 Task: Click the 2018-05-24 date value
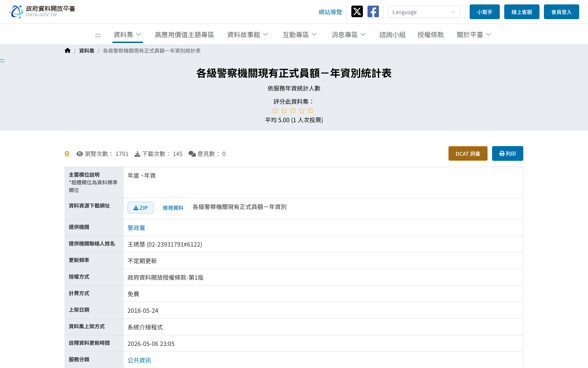tap(143, 311)
